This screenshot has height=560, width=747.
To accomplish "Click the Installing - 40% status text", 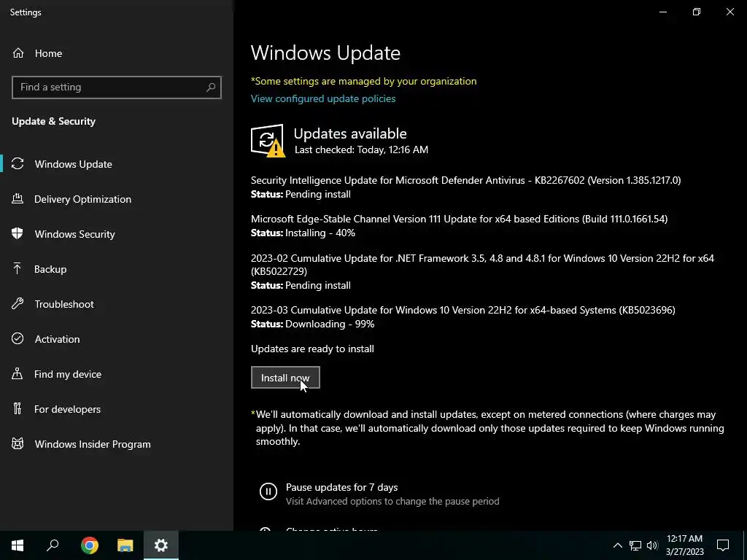I will (320, 233).
